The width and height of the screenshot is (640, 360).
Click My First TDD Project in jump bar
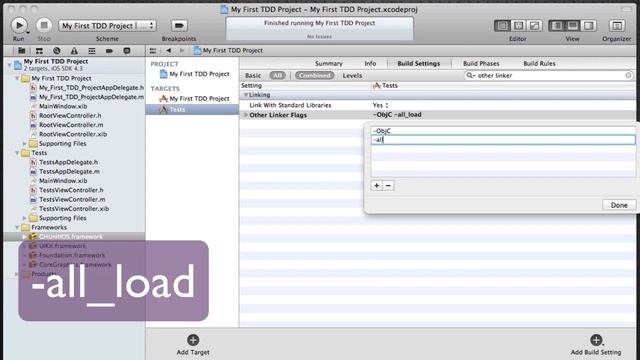pyautogui.click(x=228, y=51)
